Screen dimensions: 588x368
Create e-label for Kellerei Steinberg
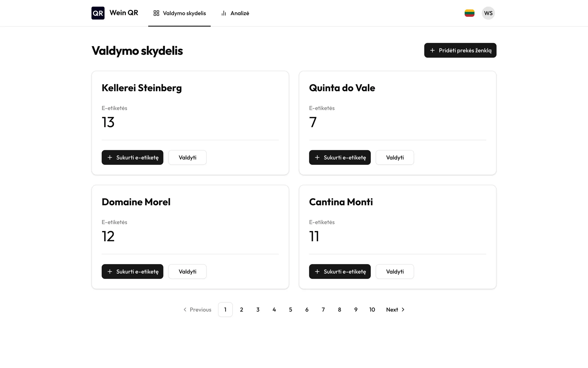coord(132,158)
